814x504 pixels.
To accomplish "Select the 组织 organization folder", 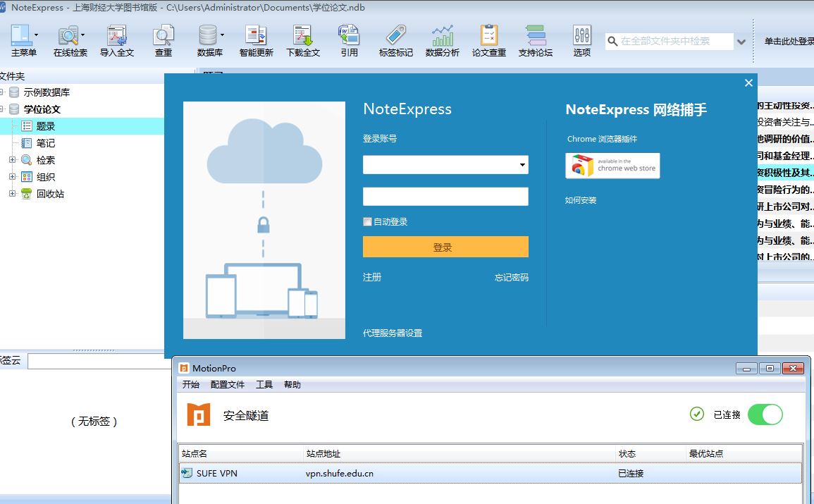I will click(x=46, y=177).
